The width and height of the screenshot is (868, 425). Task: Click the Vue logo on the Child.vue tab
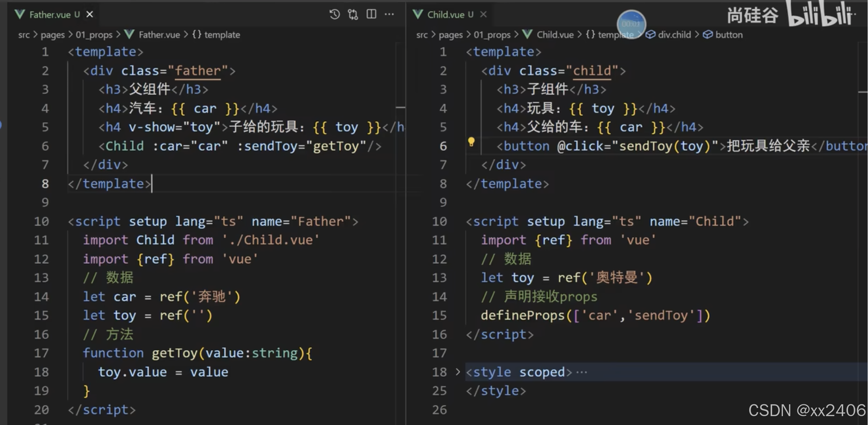[x=418, y=14]
